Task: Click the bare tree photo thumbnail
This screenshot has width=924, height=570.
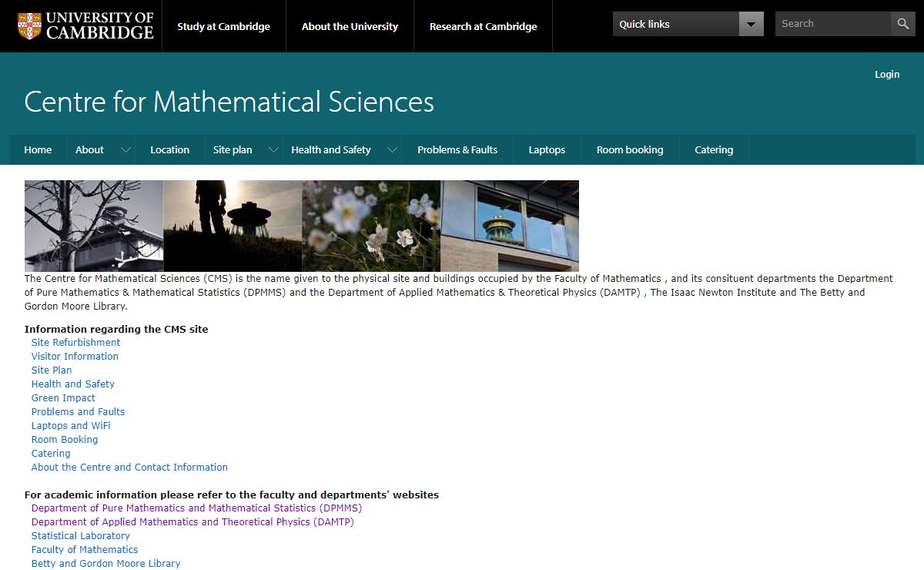Action: coord(94,226)
